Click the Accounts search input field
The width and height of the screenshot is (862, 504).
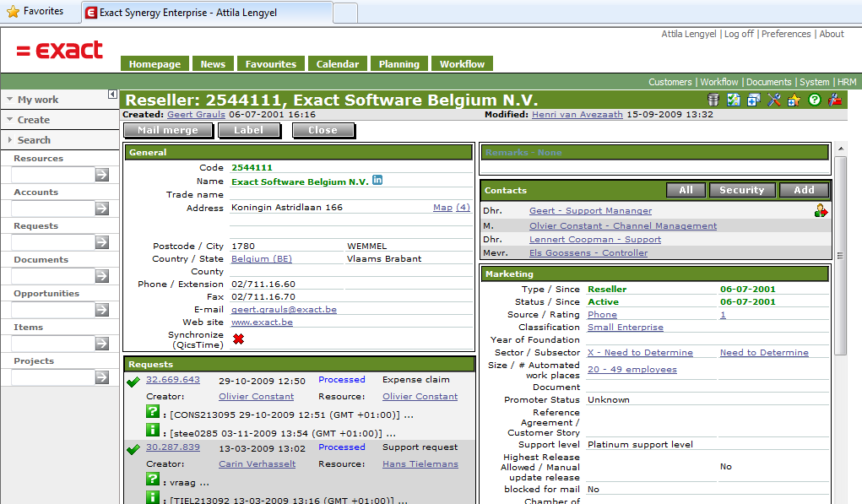[53, 209]
